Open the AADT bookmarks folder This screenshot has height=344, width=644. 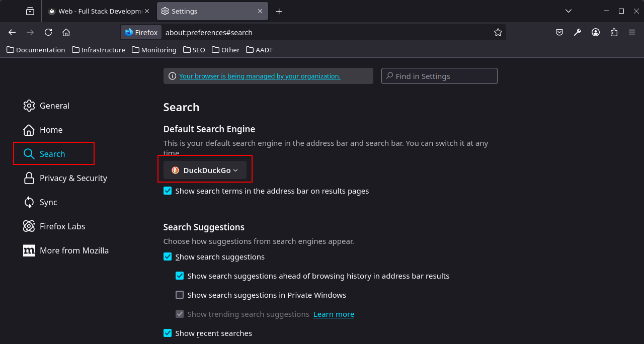pyautogui.click(x=259, y=50)
